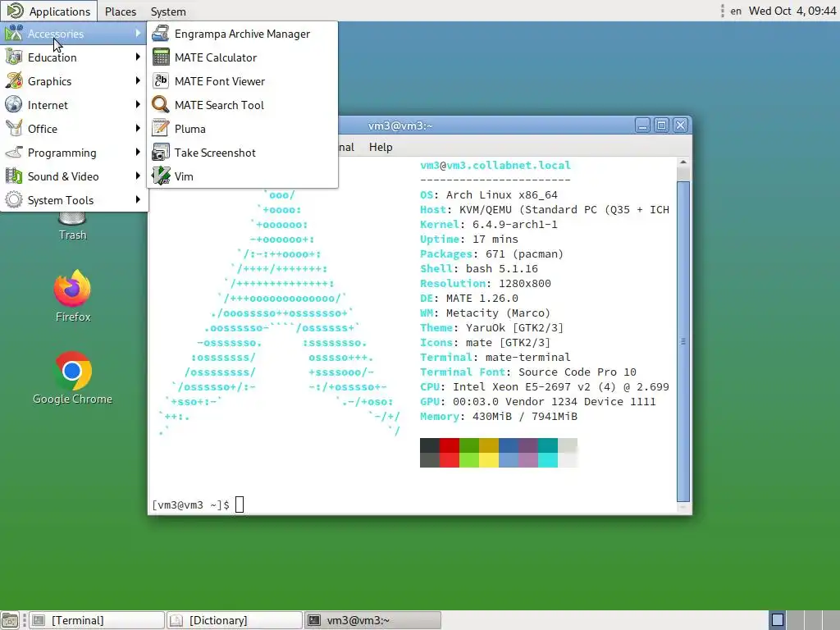Click the "Resolution: 1280x800" line

[x=486, y=283]
